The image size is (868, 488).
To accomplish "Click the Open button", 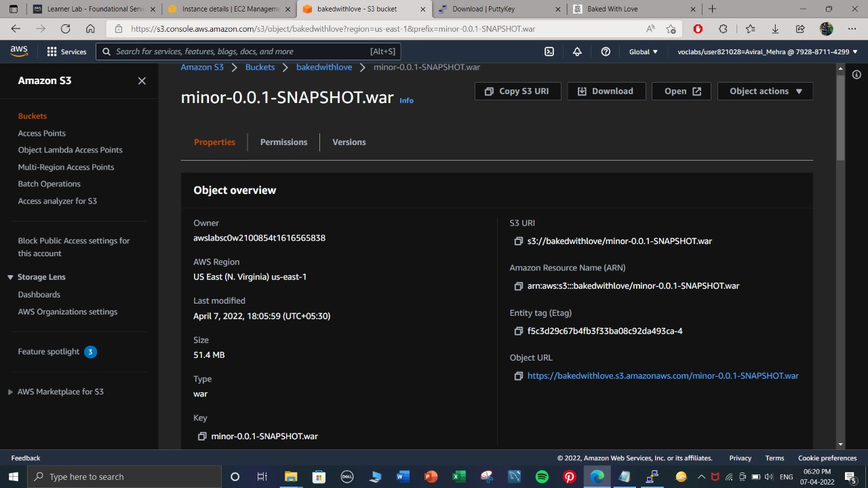I will (x=681, y=91).
